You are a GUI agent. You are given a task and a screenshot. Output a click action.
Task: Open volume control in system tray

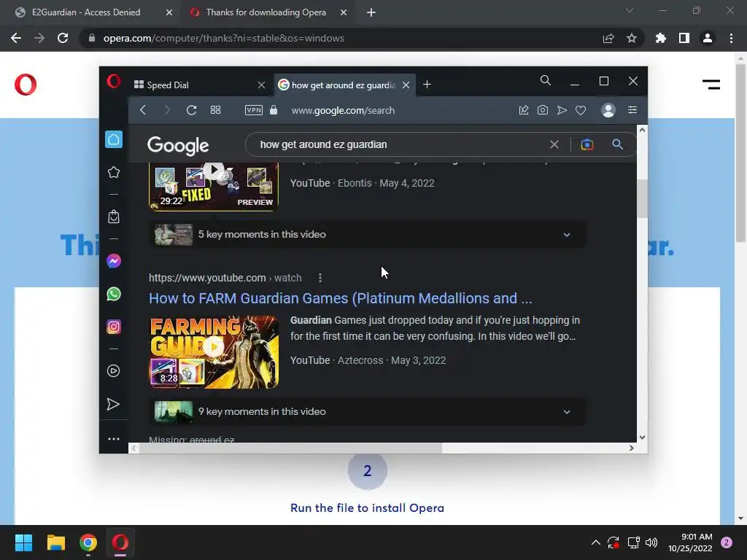[651, 542]
